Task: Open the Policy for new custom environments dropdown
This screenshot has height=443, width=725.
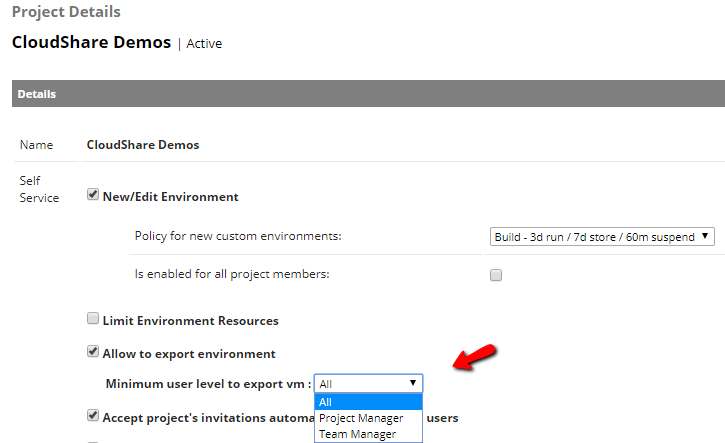Action: pyautogui.click(x=602, y=237)
